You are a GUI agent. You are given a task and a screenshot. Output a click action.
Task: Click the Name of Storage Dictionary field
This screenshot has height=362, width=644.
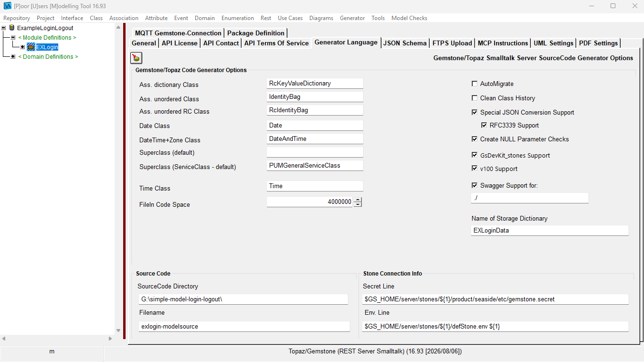point(550,230)
